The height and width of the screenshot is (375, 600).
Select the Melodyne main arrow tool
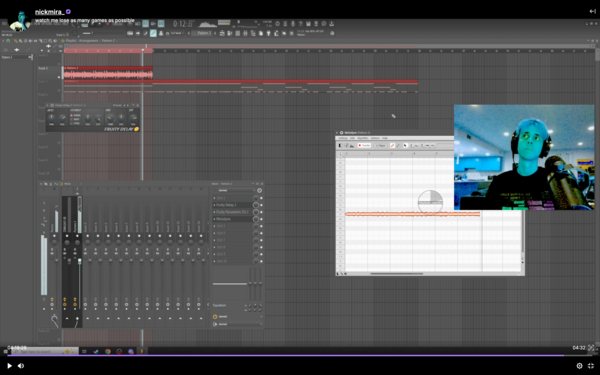(x=405, y=145)
